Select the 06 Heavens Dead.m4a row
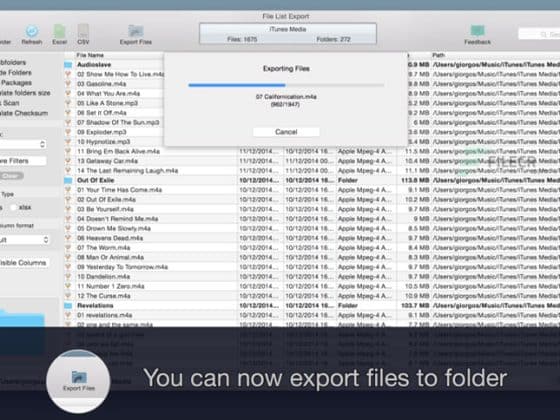Viewport: 560px width, 420px height. click(312, 238)
